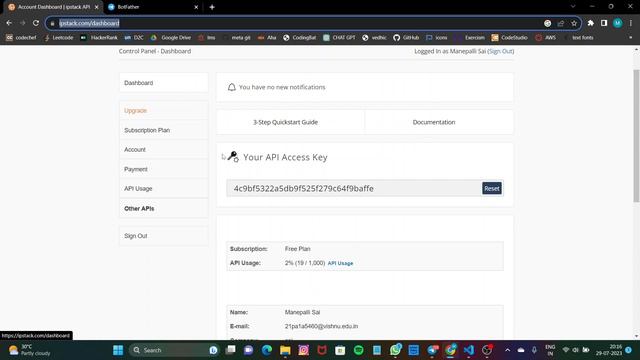Click the Sign Out link in header
The height and width of the screenshot is (360, 640).
(x=501, y=51)
